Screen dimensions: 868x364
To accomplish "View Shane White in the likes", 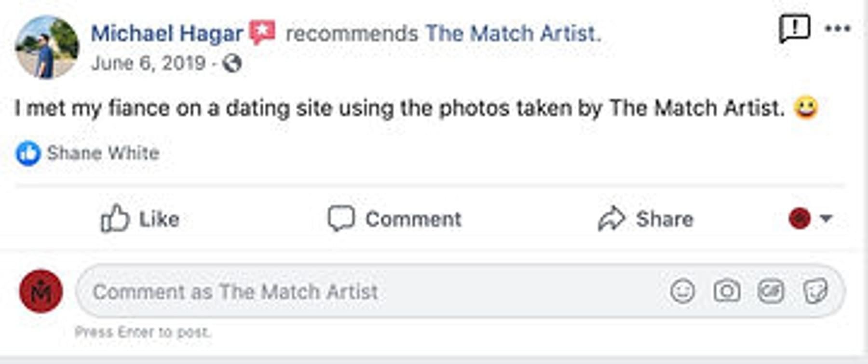I will point(103,153).
